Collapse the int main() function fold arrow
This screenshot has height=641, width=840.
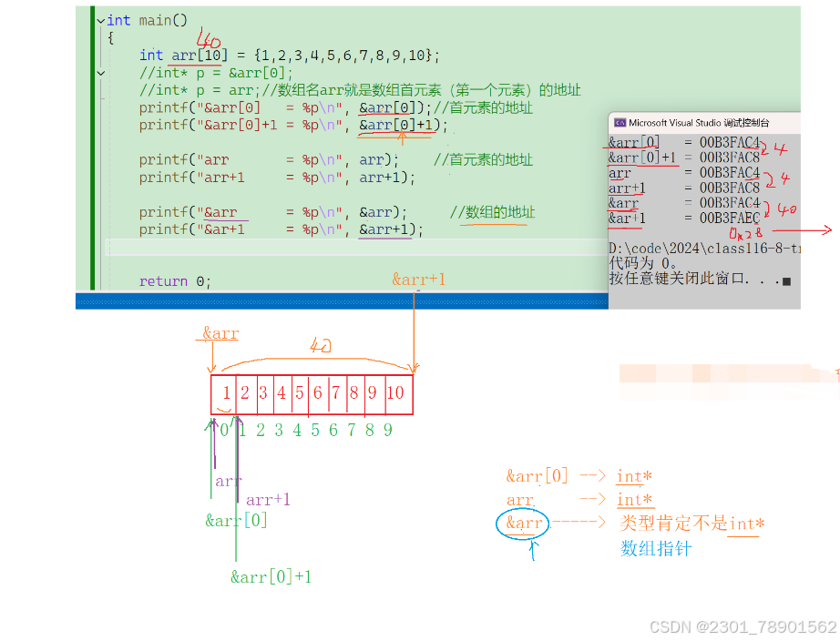pyautogui.click(x=101, y=21)
